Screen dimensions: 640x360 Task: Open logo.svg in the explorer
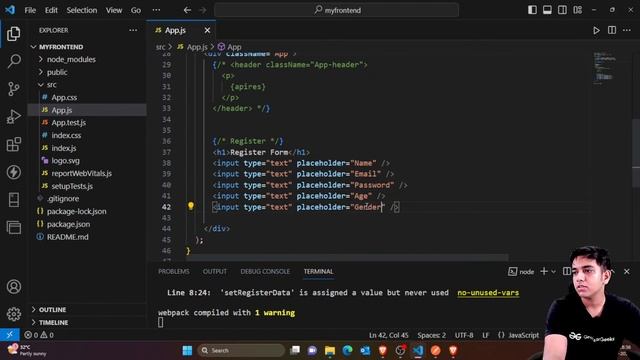65,161
